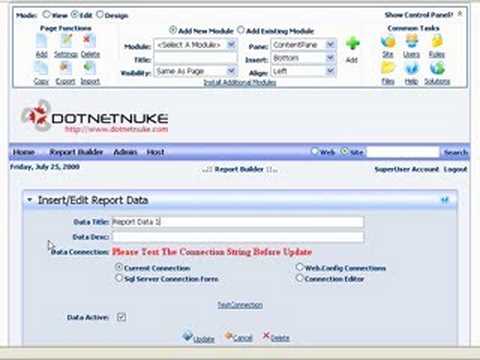The image size is (480, 360).
Task: Select Connection Editor radio option
Action: click(x=300, y=278)
